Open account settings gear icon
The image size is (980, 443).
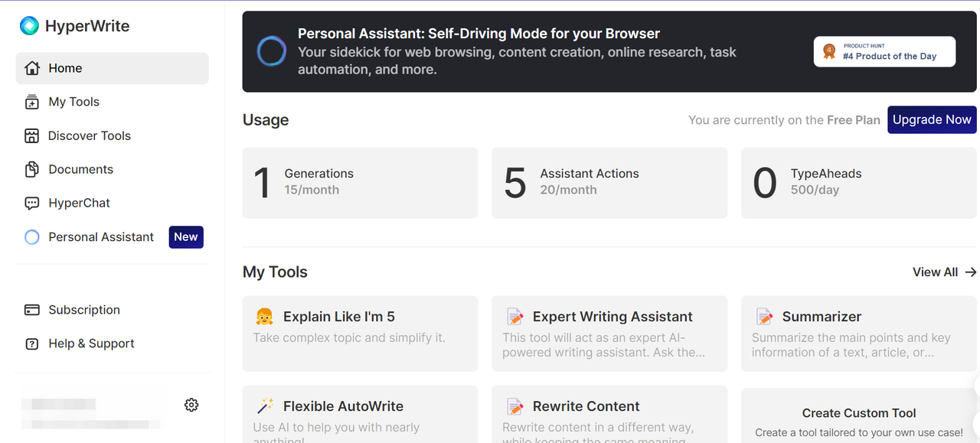point(191,405)
